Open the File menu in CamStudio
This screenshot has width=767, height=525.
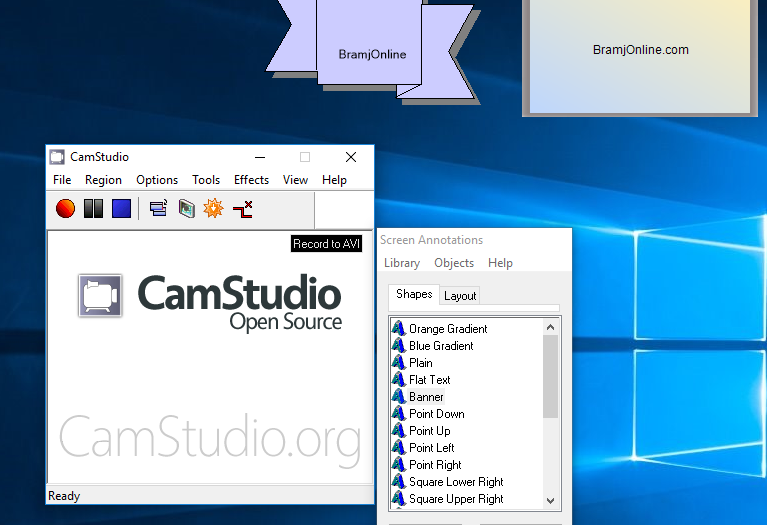(x=62, y=180)
